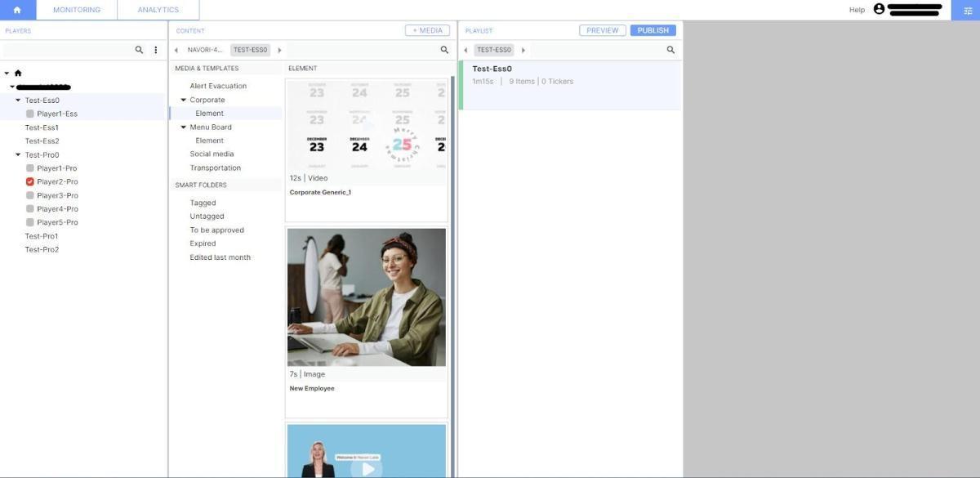This screenshot has width=980, height=478.
Task: Open the Alert Evacuation folder
Action: click(x=218, y=86)
